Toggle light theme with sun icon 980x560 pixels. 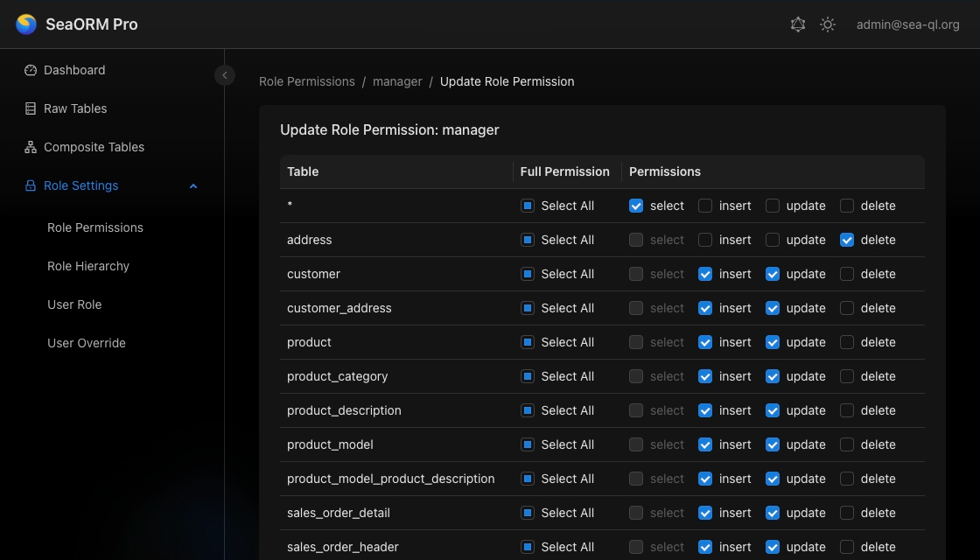[x=828, y=24]
